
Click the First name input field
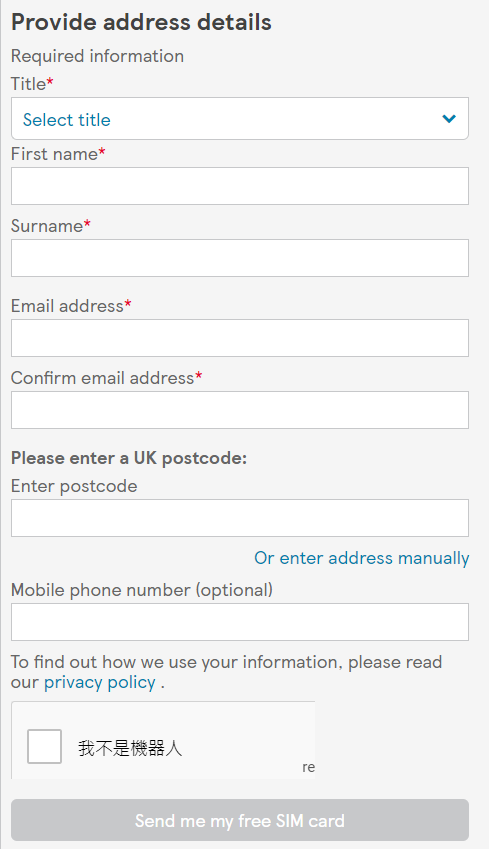pos(240,186)
